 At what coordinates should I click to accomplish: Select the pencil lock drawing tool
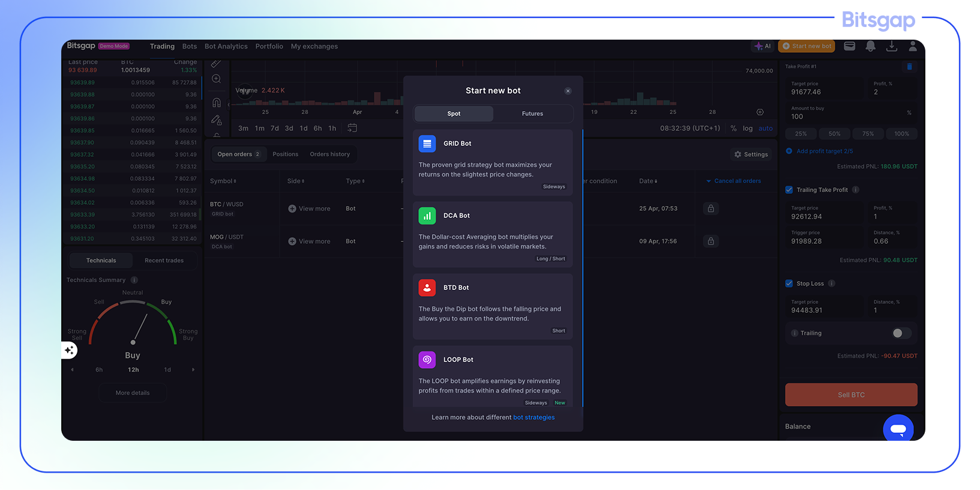click(217, 120)
